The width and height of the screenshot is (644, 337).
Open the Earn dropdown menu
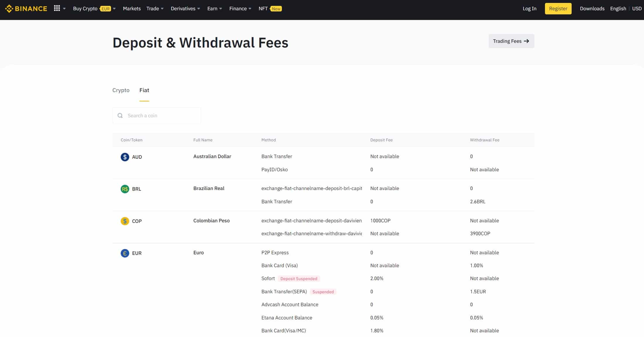point(214,9)
